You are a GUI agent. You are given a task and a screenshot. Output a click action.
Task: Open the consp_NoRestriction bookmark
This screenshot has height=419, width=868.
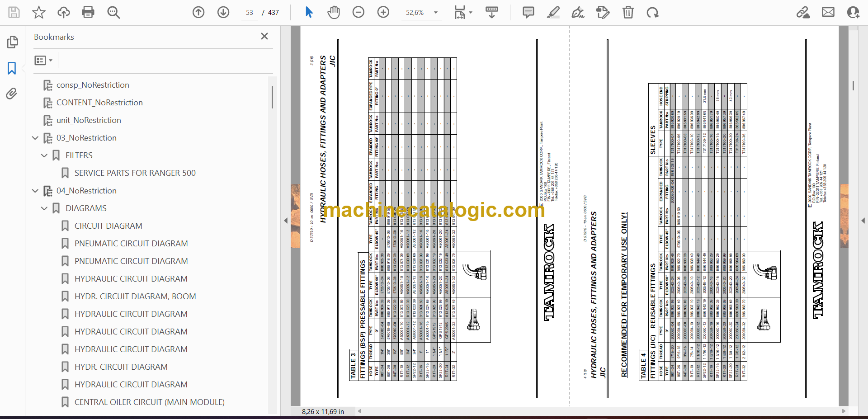(x=93, y=85)
